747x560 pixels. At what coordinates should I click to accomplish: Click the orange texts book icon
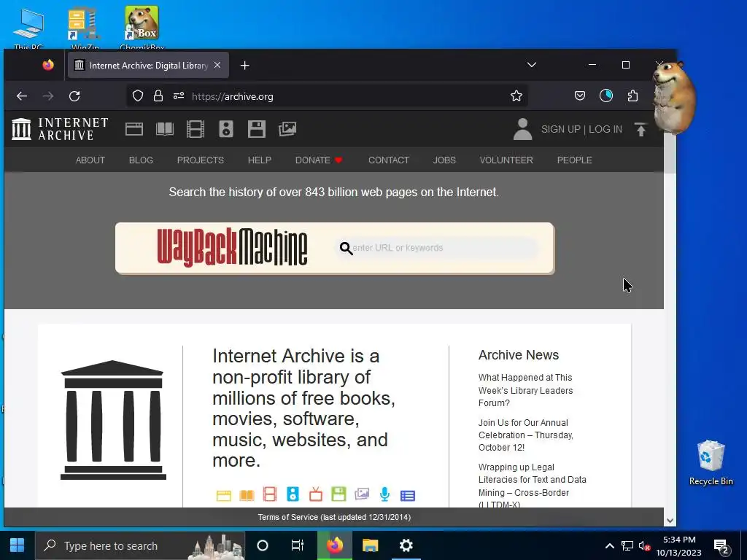(247, 495)
